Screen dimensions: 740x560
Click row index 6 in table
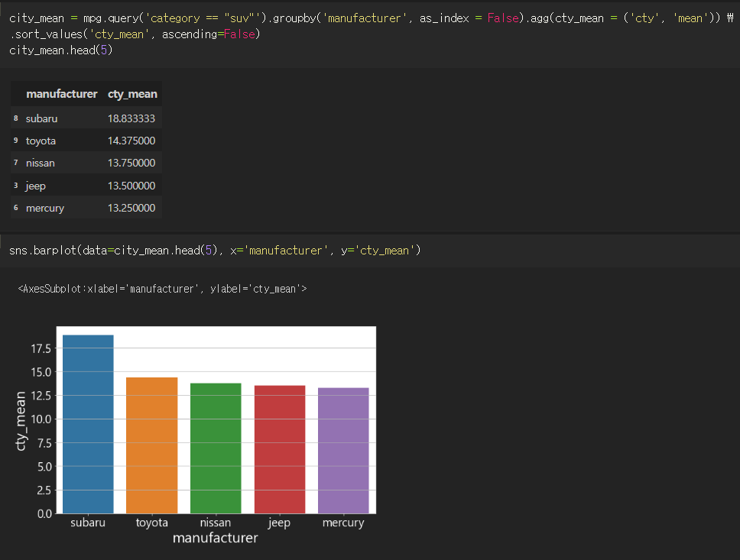(x=15, y=207)
